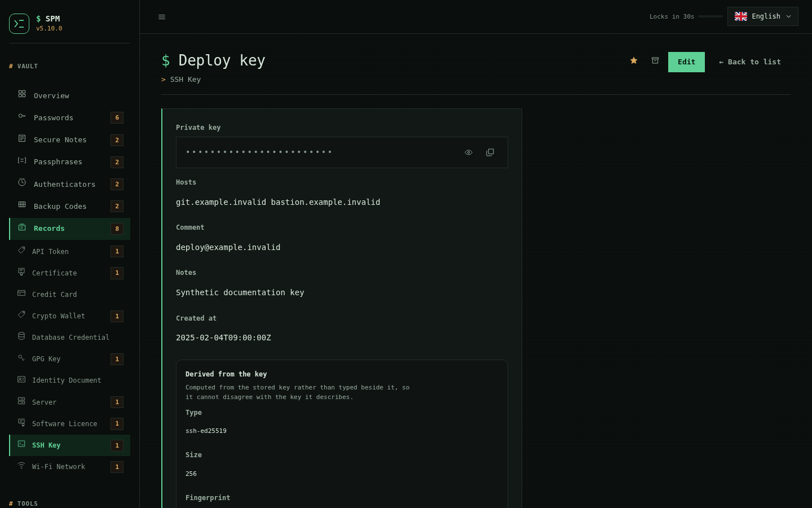The width and height of the screenshot is (812, 508).
Task: Go to Secure Notes
Action: click(x=70, y=139)
